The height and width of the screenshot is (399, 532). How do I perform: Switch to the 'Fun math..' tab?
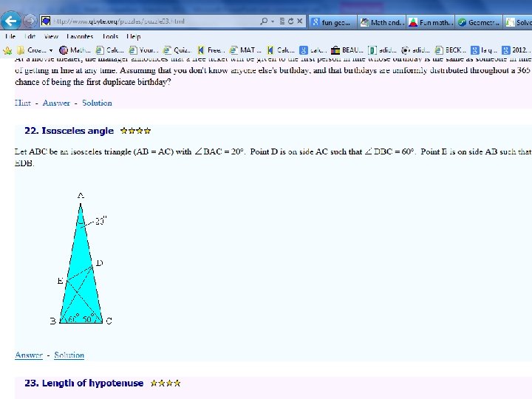pos(431,22)
